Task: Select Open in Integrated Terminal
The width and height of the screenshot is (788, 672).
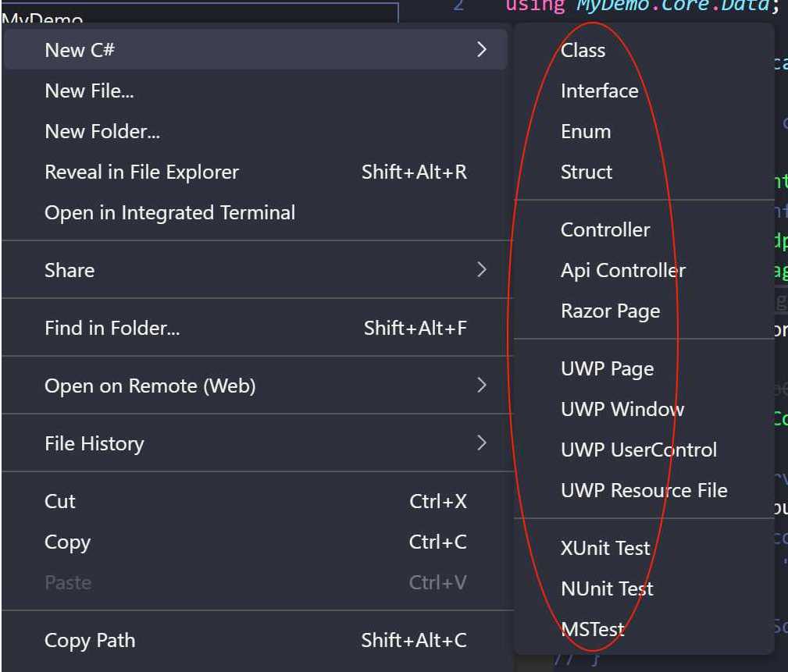Action: (x=169, y=212)
